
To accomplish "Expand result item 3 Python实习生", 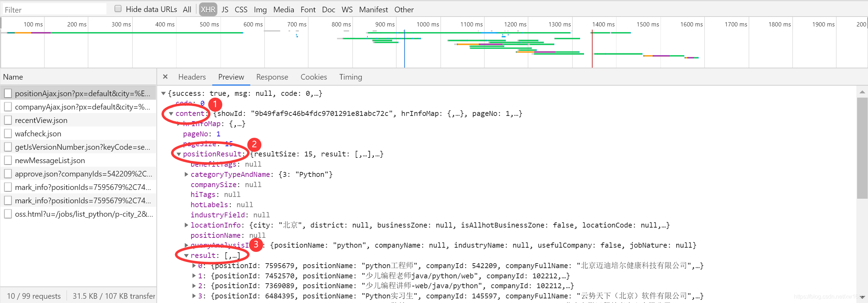I will pyautogui.click(x=194, y=296).
